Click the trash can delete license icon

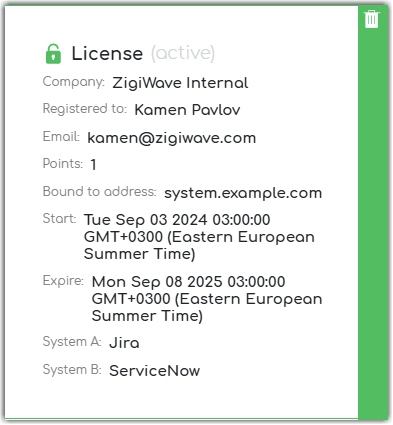click(372, 19)
